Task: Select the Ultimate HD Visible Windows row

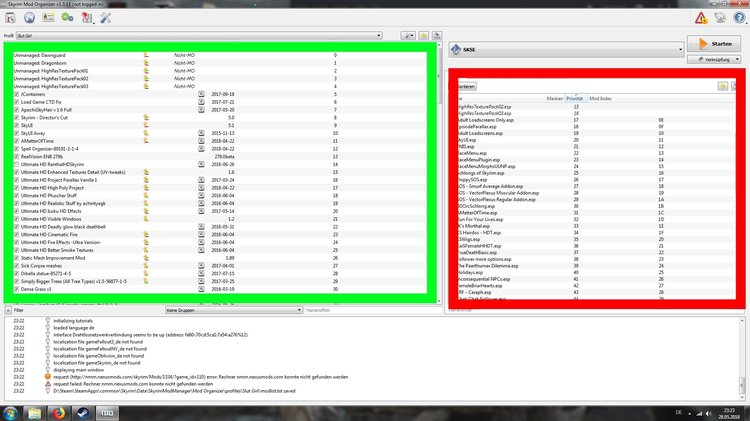Action: coord(220,219)
